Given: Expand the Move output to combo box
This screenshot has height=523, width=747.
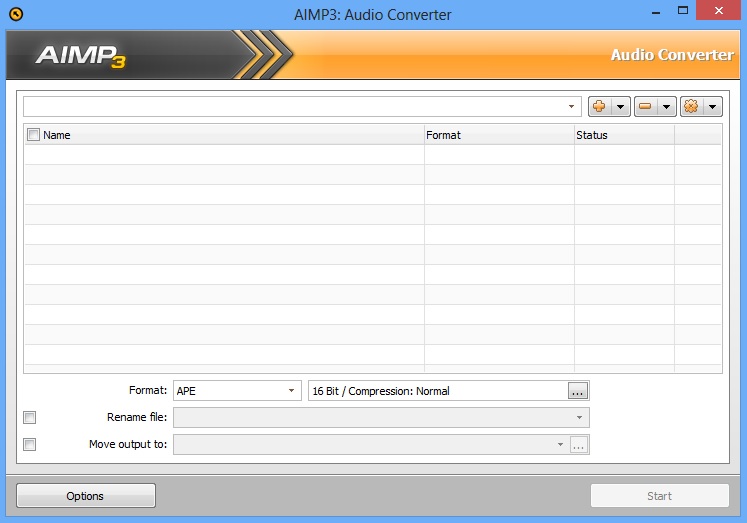Looking at the screenshot, I should pyautogui.click(x=560, y=444).
